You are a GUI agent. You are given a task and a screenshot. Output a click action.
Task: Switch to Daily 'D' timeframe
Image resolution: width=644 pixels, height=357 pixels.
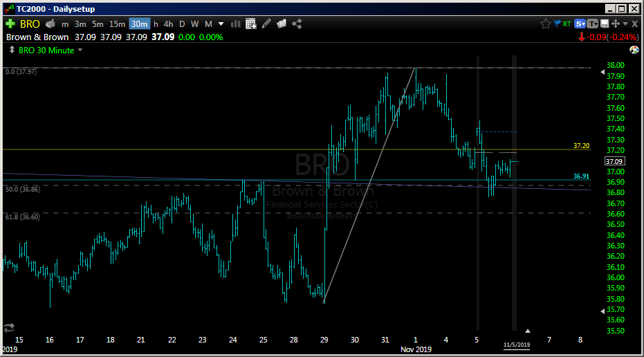tap(182, 24)
